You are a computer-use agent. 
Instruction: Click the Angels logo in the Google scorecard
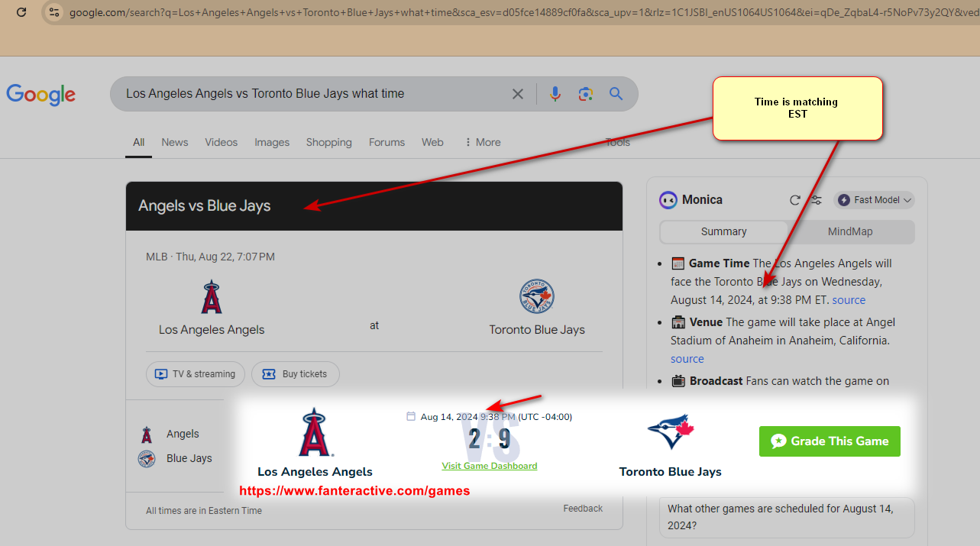(x=212, y=297)
